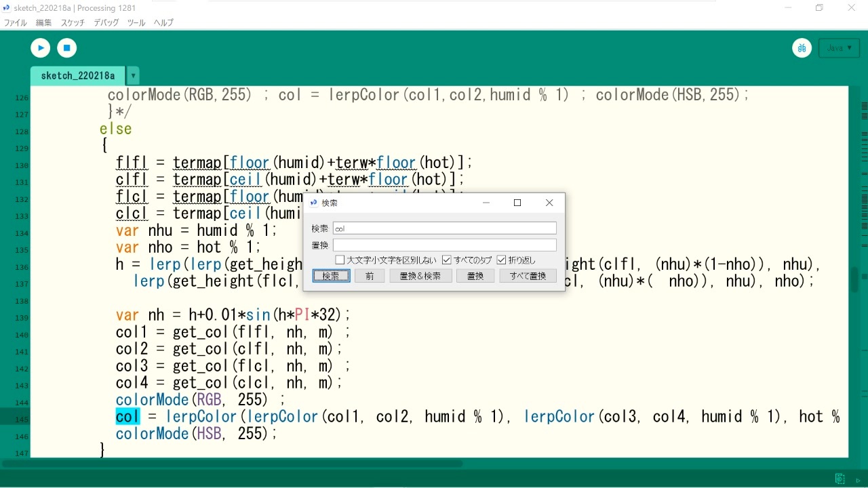Open the ファイル menu

point(16,22)
